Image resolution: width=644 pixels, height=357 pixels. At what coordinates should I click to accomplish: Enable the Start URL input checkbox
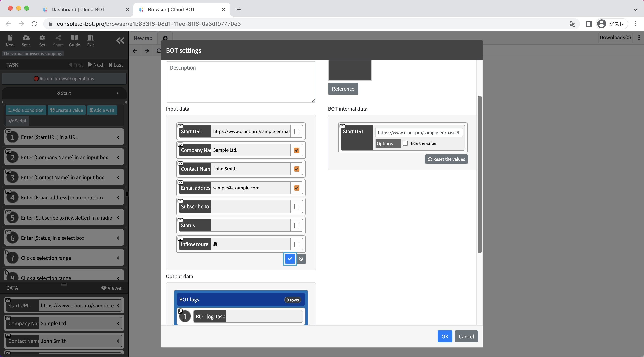(297, 132)
